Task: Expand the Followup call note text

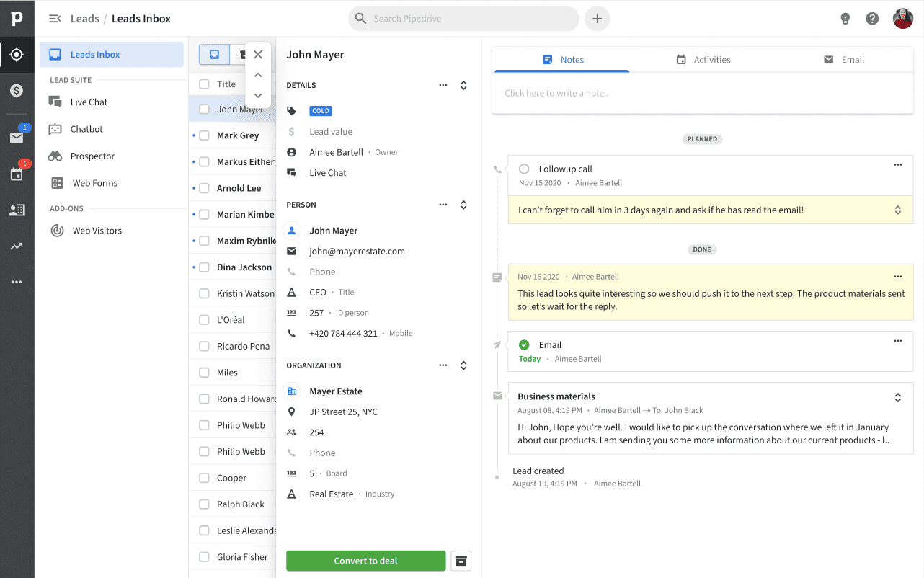Action: (x=898, y=210)
